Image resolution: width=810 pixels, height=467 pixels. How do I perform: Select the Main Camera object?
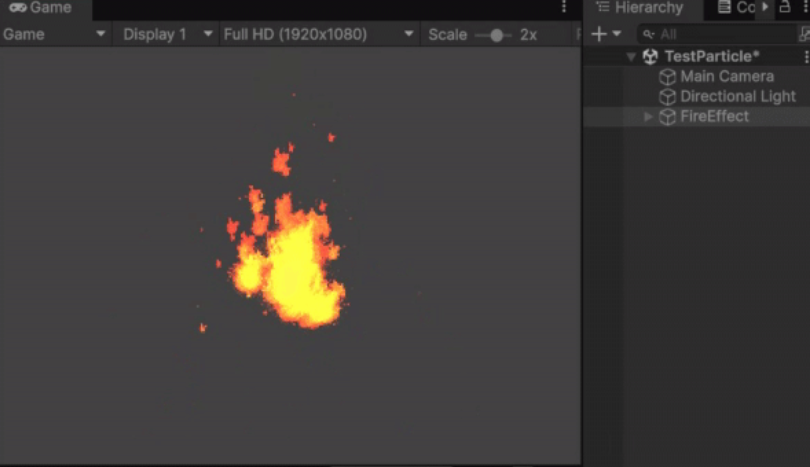click(x=726, y=77)
